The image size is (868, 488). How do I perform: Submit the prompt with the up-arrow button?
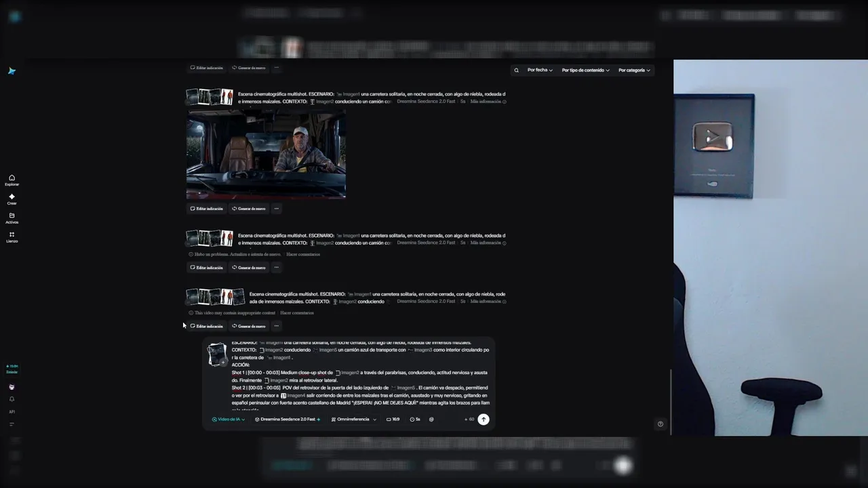point(484,419)
